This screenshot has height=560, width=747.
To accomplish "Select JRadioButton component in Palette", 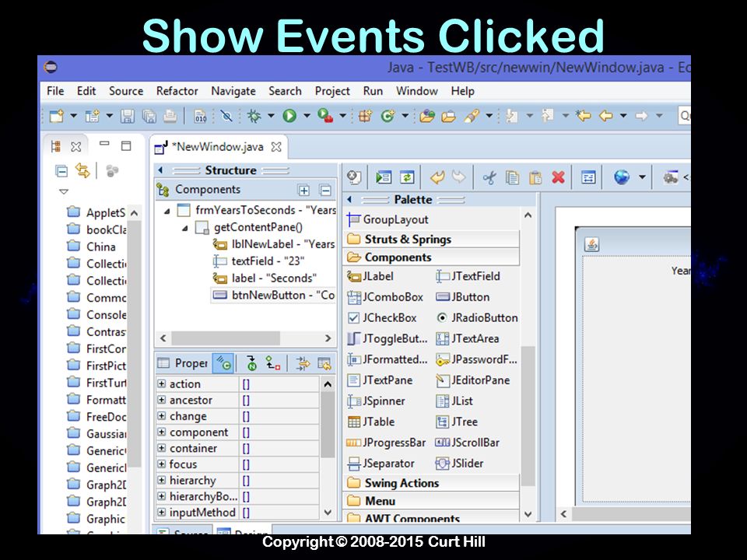I will (x=477, y=317).
